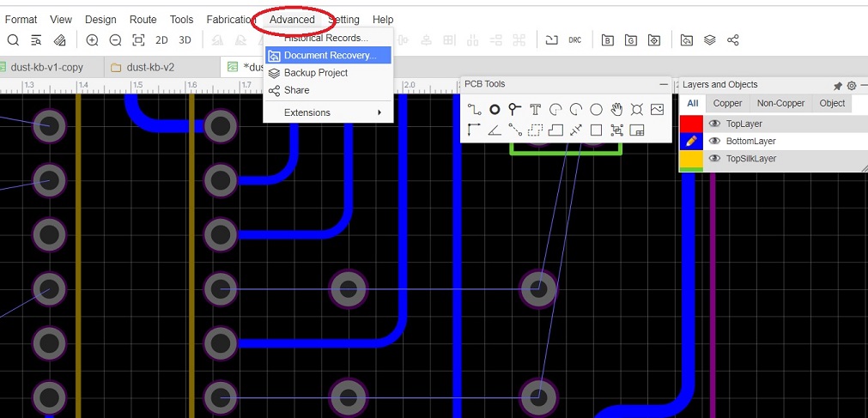
Task: Pin the Layers and Objects panel
Action: (838, 86)
